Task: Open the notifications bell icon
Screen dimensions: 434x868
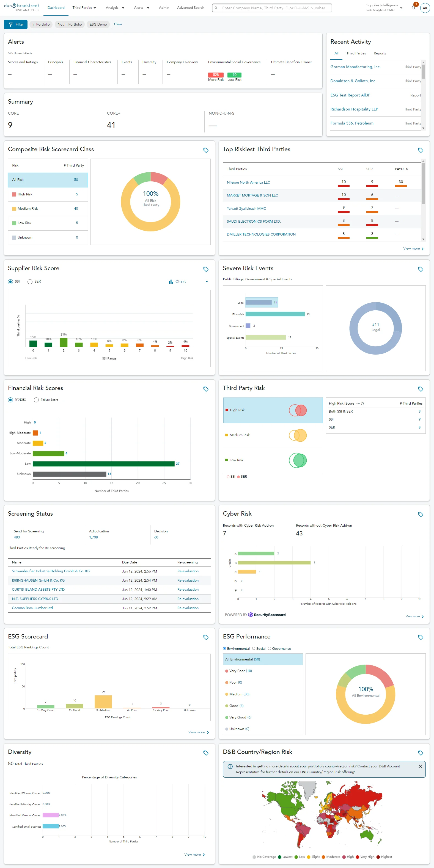Action: (x=413, y=8)
